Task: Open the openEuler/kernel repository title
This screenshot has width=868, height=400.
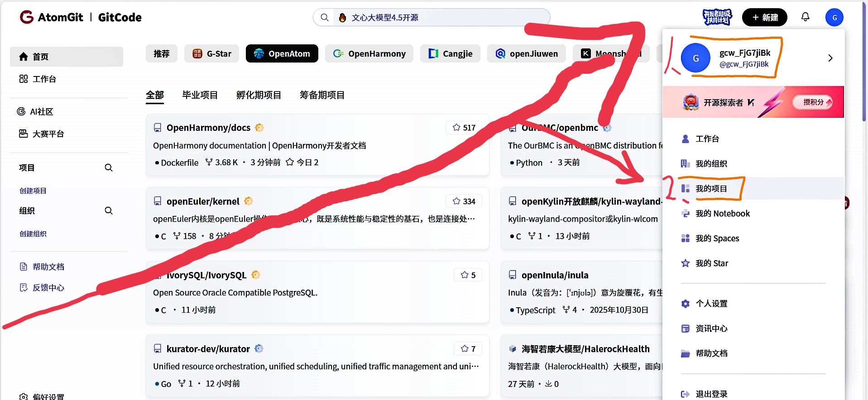Action: click(x=203, y=201)
